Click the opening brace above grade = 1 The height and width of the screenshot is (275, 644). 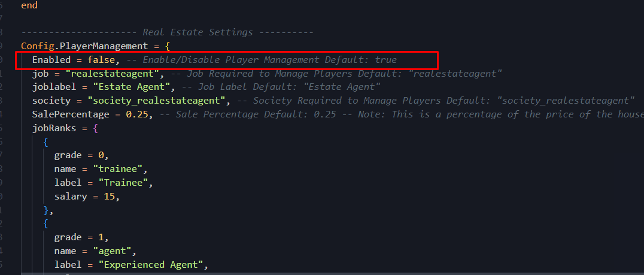tap(46, 224)
